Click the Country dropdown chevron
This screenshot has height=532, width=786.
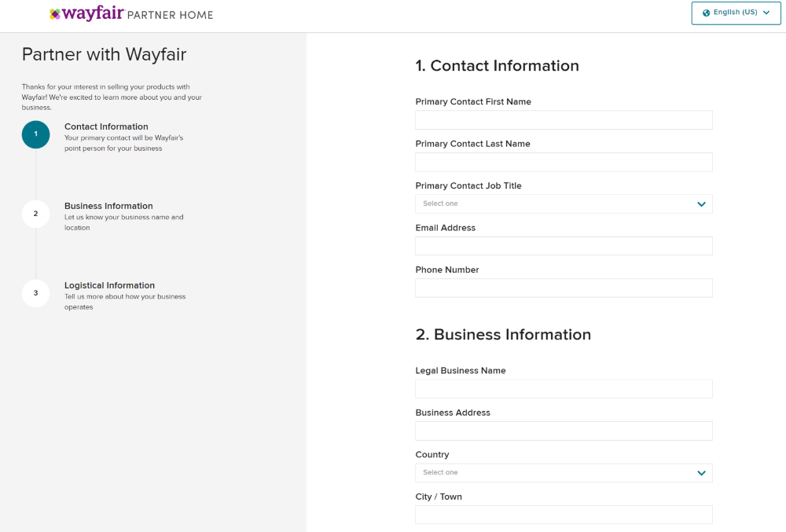700,472
